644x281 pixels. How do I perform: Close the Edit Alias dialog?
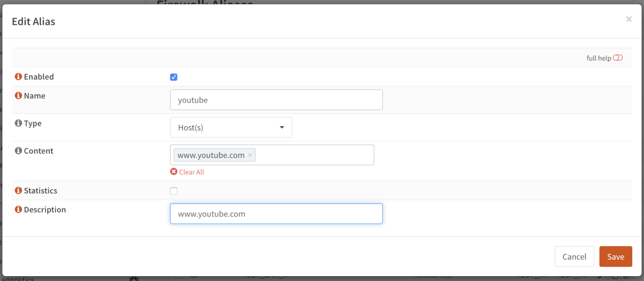[628, 19]
